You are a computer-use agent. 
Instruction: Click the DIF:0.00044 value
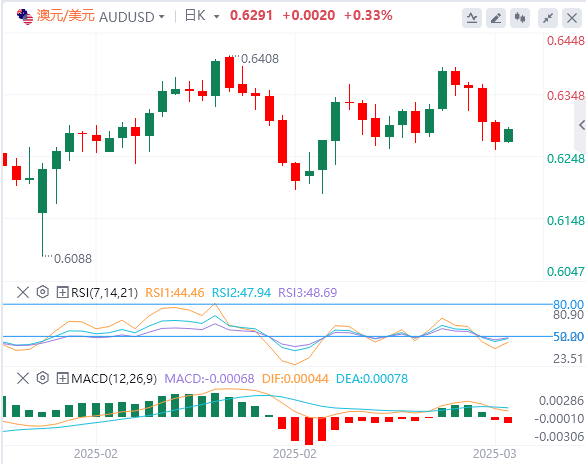[x=295, y=379]
